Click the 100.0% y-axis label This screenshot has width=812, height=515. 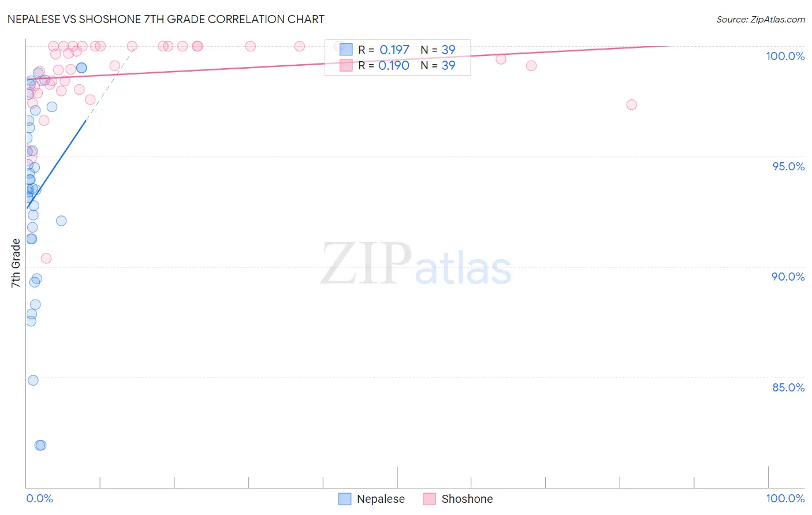tap(785, 56)
